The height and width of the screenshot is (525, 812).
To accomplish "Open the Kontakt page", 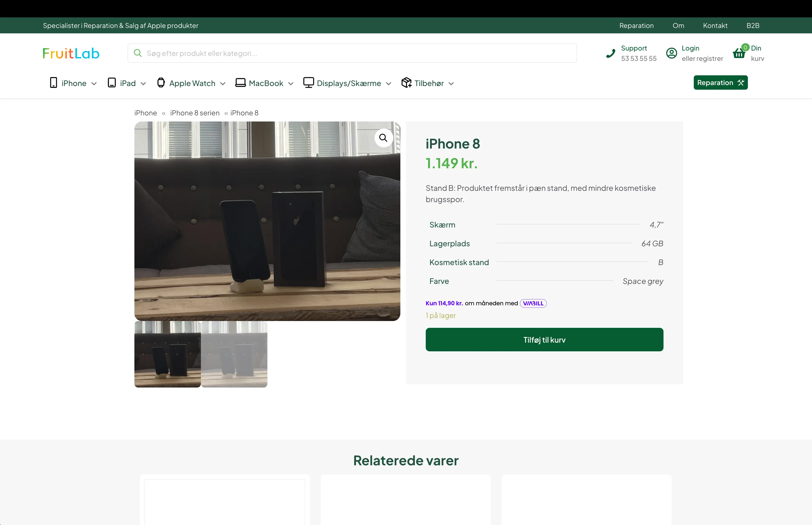I will pyautogui.click(x=715, y=26).
